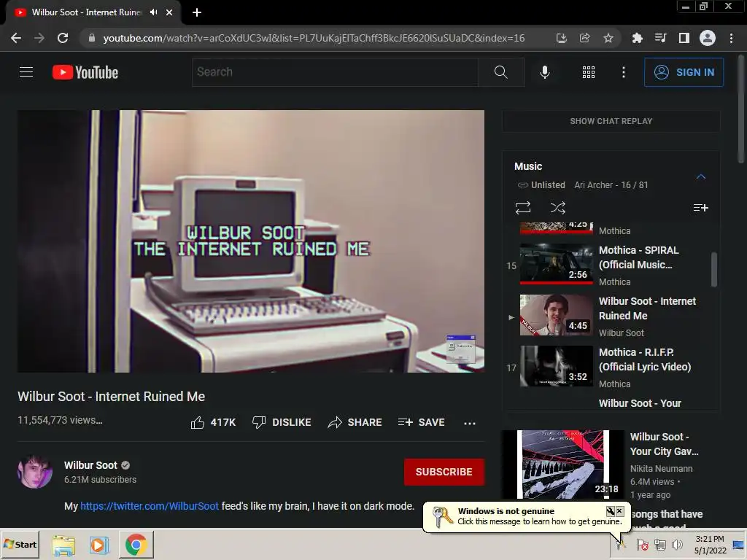Click the Chrome taskbar icon
The width and height of the screenshot is (747, 560).
(136, 545)
